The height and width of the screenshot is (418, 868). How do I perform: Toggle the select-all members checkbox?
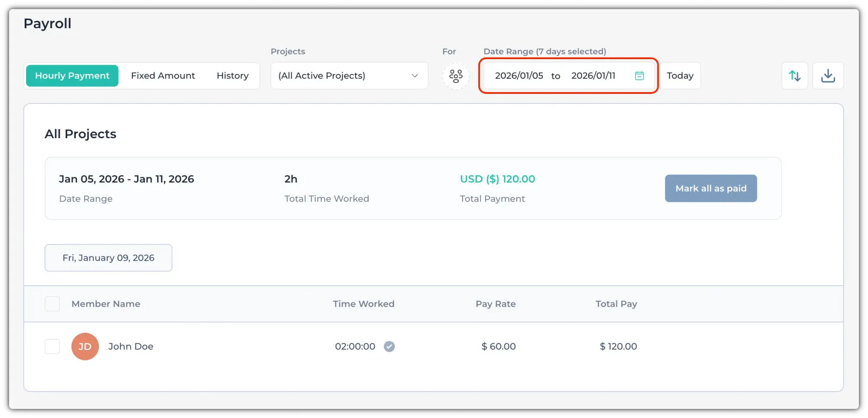(52, 304)
